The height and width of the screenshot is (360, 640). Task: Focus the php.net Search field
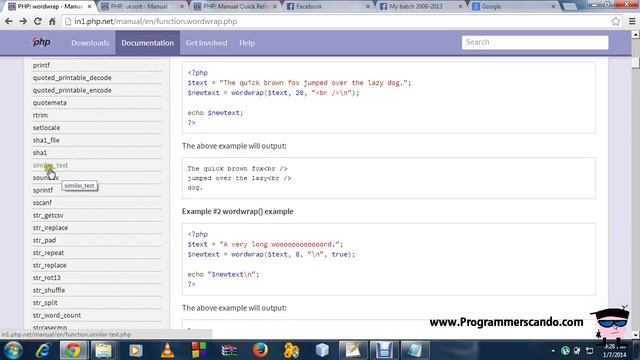pos(535,42)
